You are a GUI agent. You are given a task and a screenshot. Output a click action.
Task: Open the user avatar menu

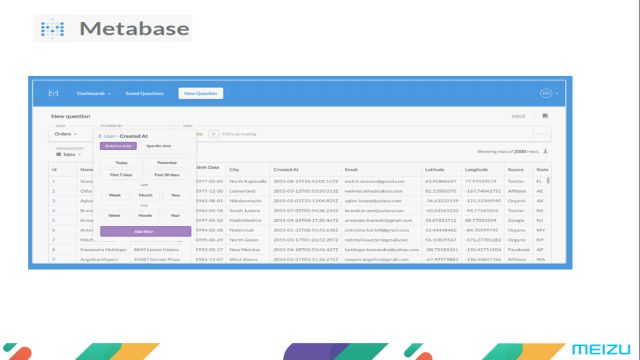pyautogui.click(x=546, y=93)
